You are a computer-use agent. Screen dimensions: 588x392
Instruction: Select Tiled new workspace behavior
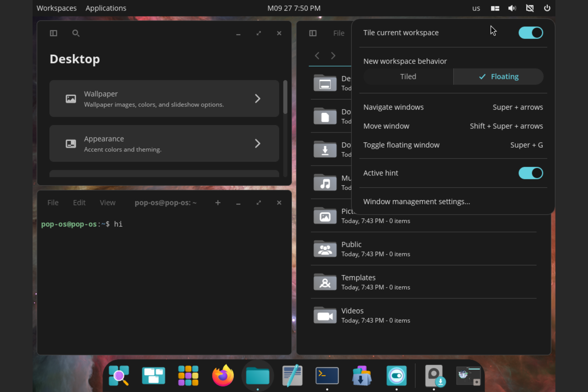coord(408,76)
